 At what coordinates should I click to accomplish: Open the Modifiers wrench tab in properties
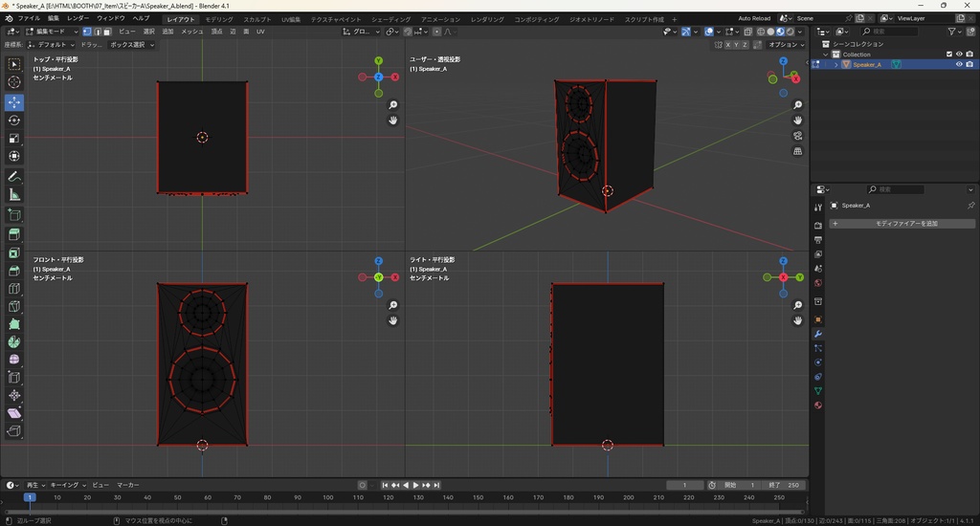(x=818, y=334)
